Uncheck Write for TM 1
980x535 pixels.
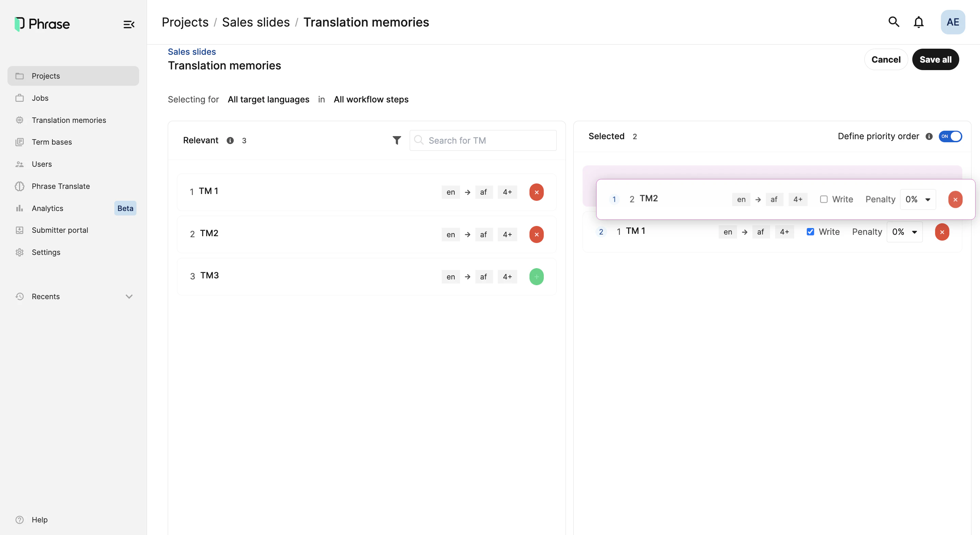[810, 232]
